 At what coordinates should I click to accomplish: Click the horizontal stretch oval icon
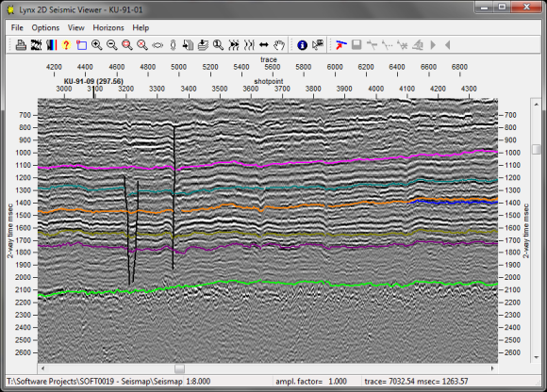(157, 45)
